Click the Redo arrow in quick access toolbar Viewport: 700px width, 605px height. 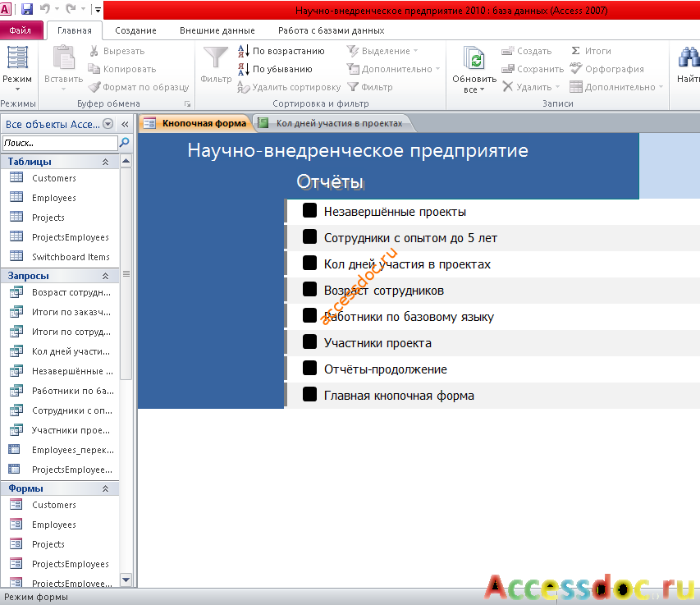coord(71,9)
